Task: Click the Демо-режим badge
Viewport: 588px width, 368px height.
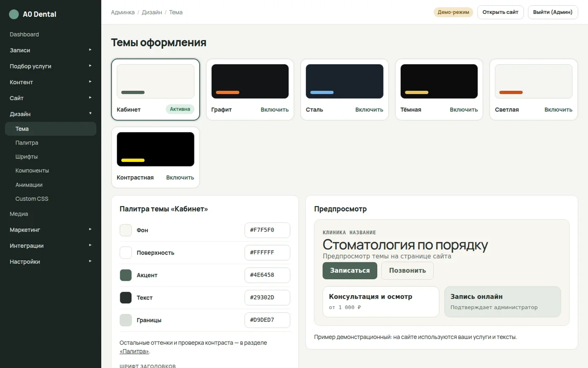Action: coord(453,12)
